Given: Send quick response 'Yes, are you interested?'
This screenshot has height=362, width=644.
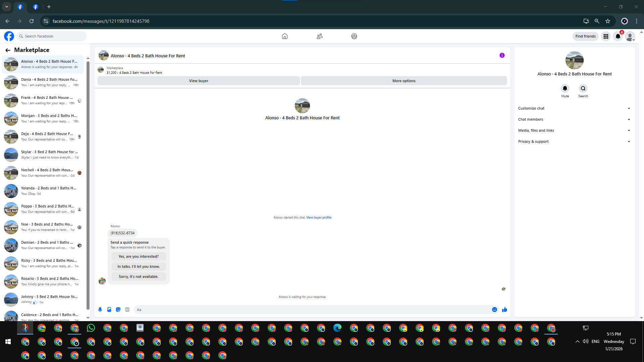Looking at the screenshot, I should pos(139,256).
